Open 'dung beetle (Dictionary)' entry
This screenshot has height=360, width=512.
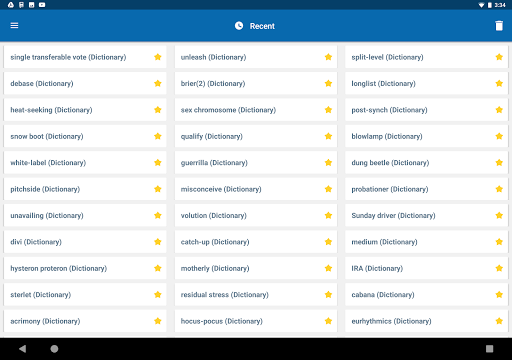click(426, 162)
